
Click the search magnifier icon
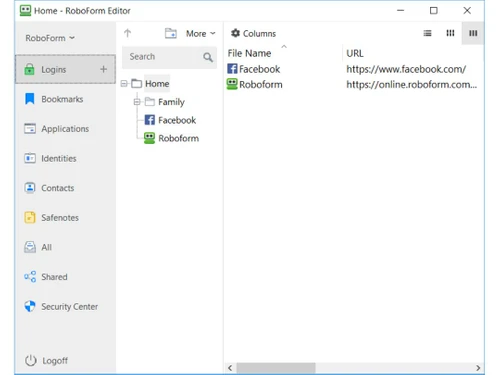point(208,57)
